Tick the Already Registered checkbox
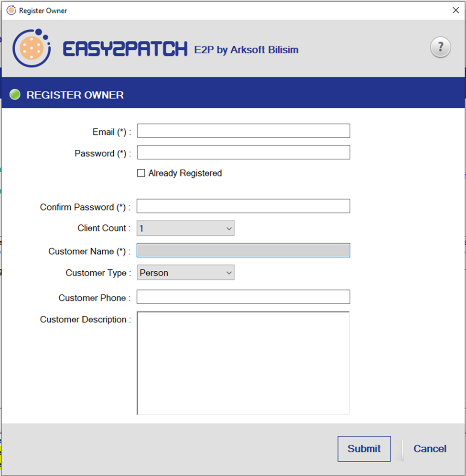466x476 pixels. click(x=141, y=173)
